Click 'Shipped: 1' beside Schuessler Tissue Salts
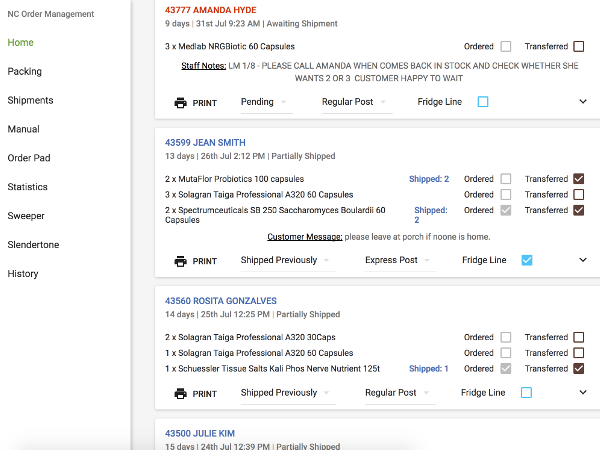600x450 pixels. pyautogui.click(x=429, y=368)
